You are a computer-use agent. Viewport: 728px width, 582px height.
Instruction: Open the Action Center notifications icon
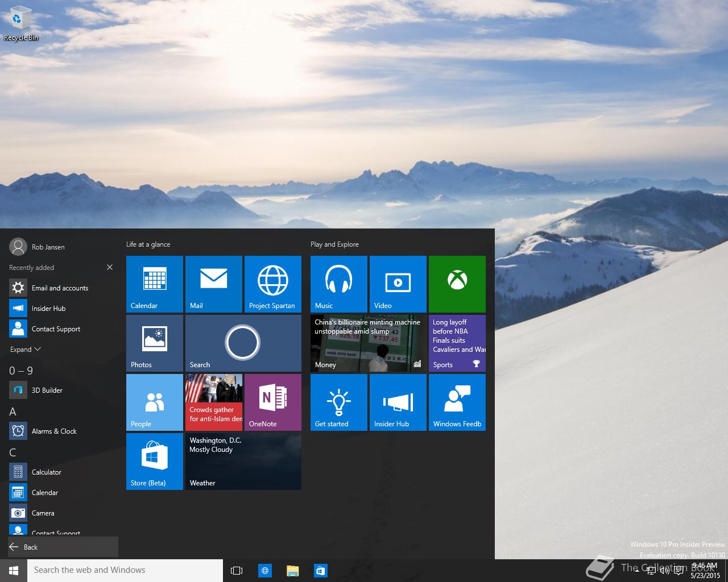pyautogui.click(x=679, y=571)
